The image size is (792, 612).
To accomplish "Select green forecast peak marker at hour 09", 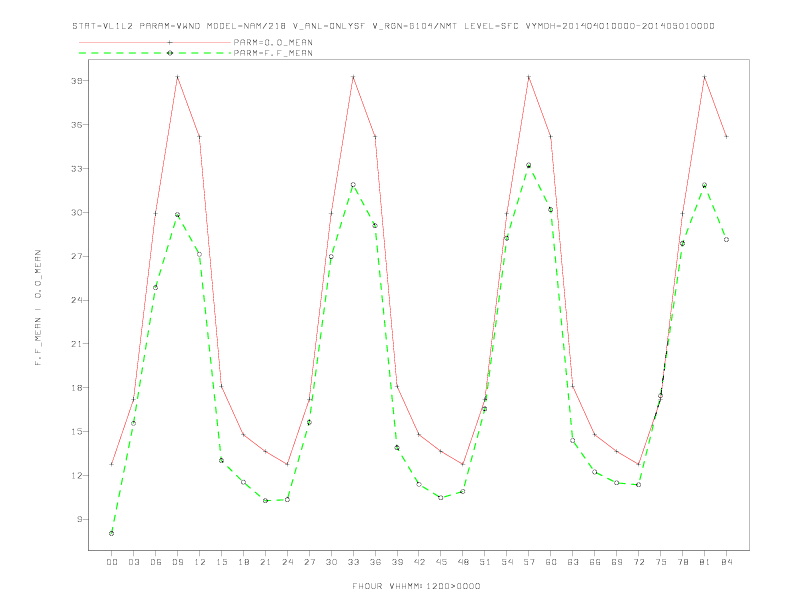I will pos(177,215).
